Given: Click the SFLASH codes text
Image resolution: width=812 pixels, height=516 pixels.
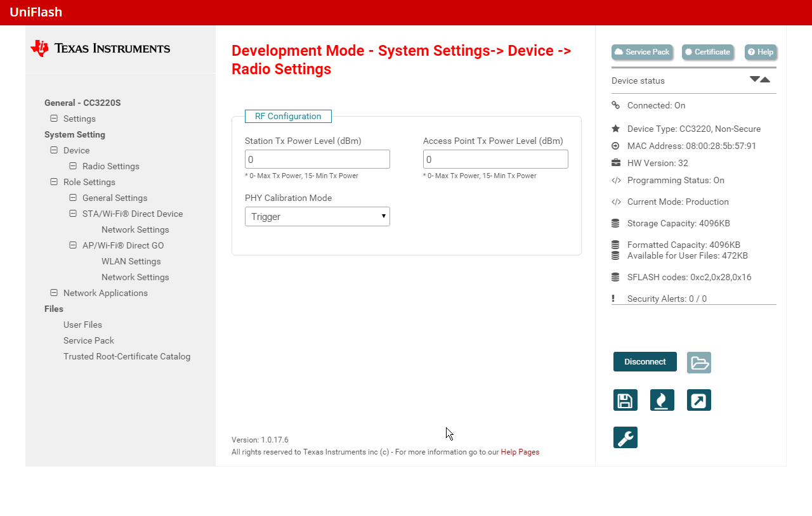Looking at the screenshot, I should (x=690, y=277).
